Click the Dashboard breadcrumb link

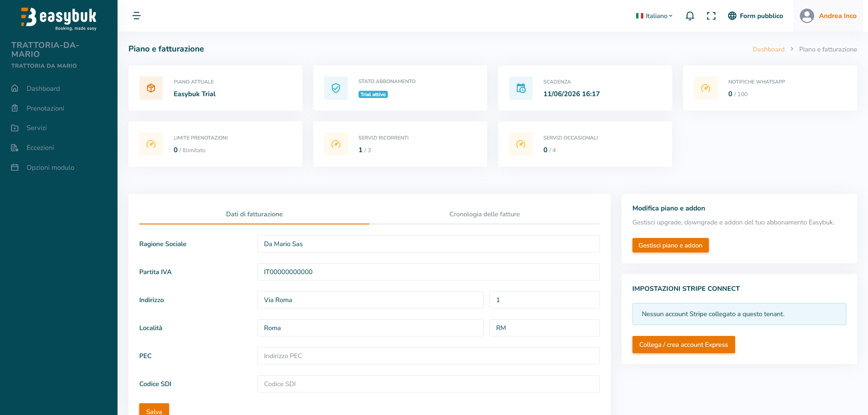[x=769, y=49]
